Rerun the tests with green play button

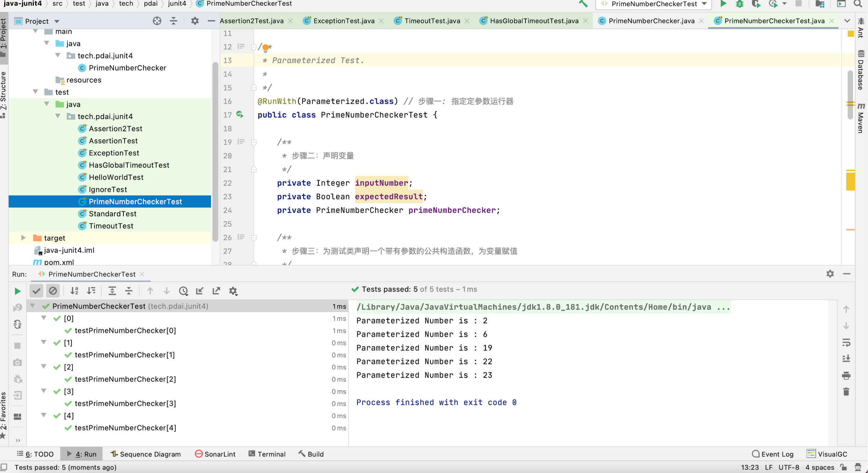point(17,291)
